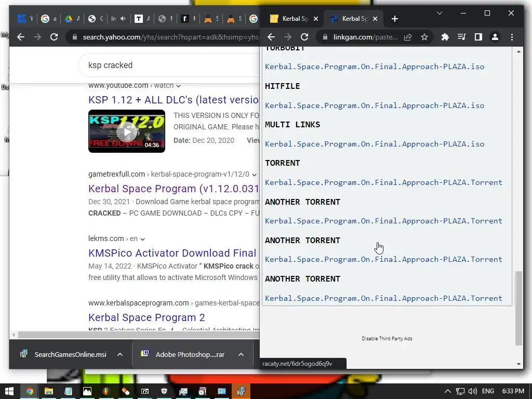The width and height of the screenshot is (532, 399).
Task: Open 7-Zip from the taskbar
Action: coord(145,391)
